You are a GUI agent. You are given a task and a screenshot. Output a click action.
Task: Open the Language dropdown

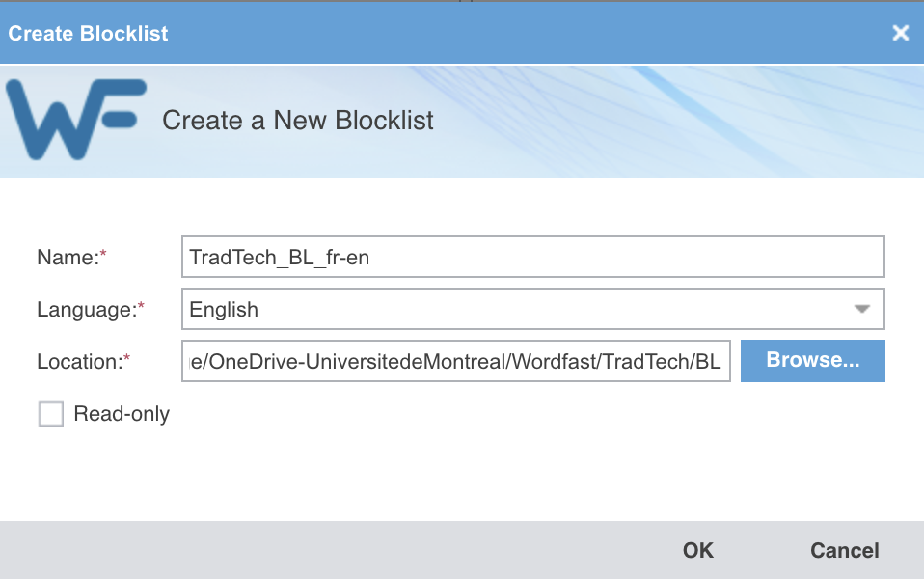532,309
